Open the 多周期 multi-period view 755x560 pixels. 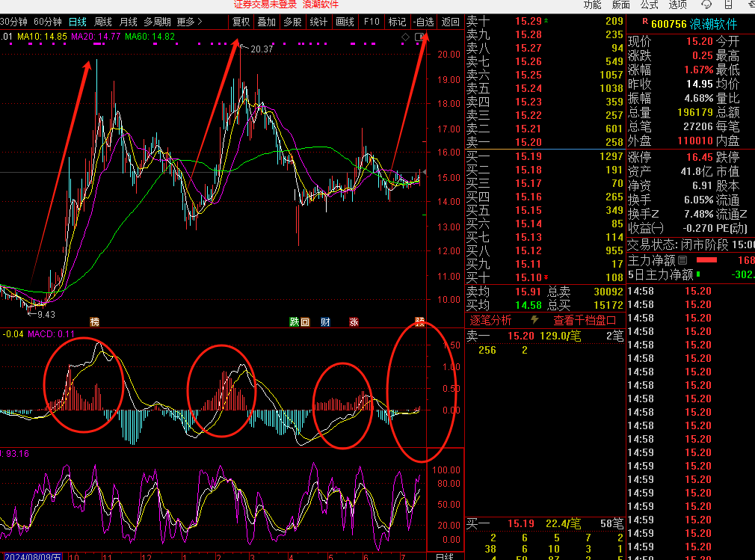157,22
